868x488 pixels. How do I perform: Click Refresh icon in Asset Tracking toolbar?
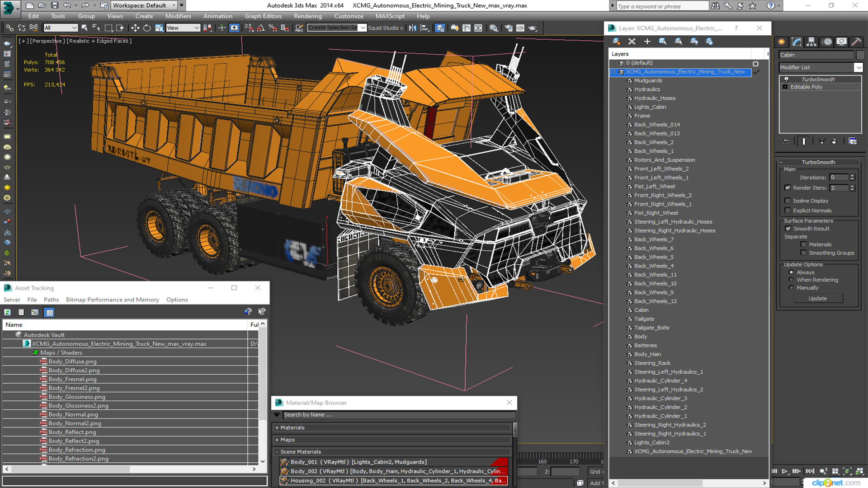[8, 312]
